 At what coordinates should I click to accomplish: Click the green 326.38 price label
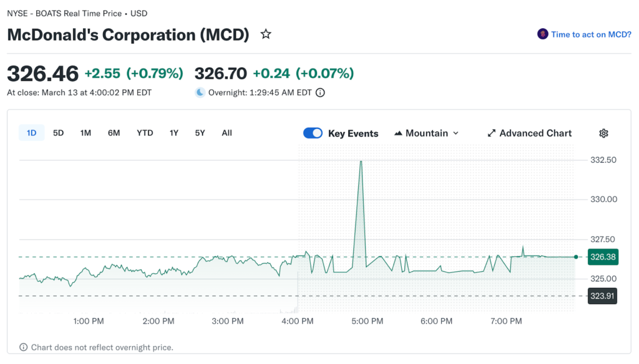[602, 257]
